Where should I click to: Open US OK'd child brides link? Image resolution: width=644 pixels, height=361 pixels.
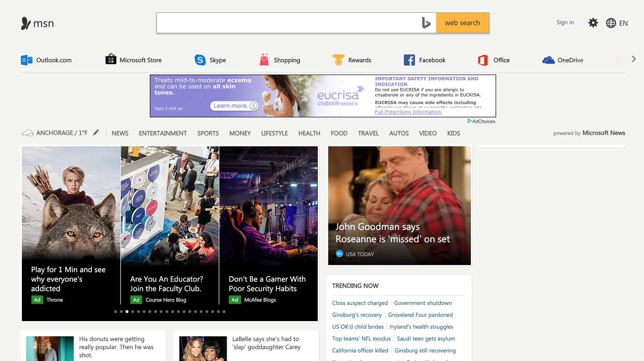tap(358, 327)
